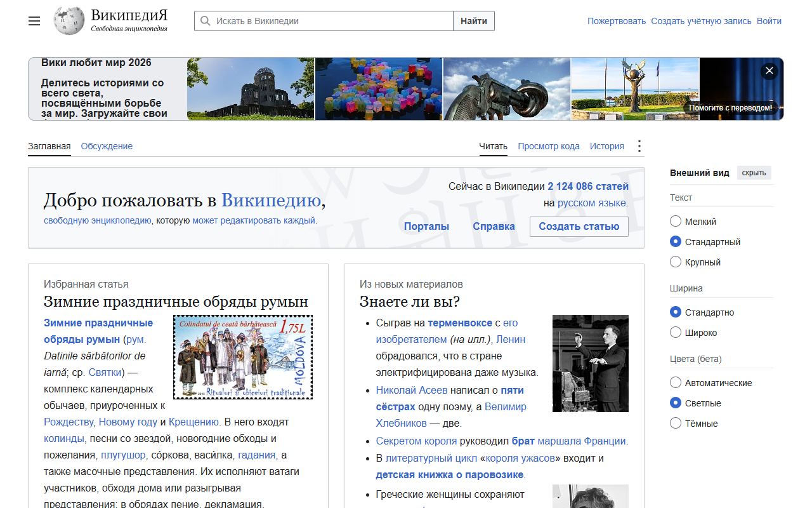Open the Святки link
Image resolution: width=812 pixels, height=508 pixels.
[x=105, y=372]
